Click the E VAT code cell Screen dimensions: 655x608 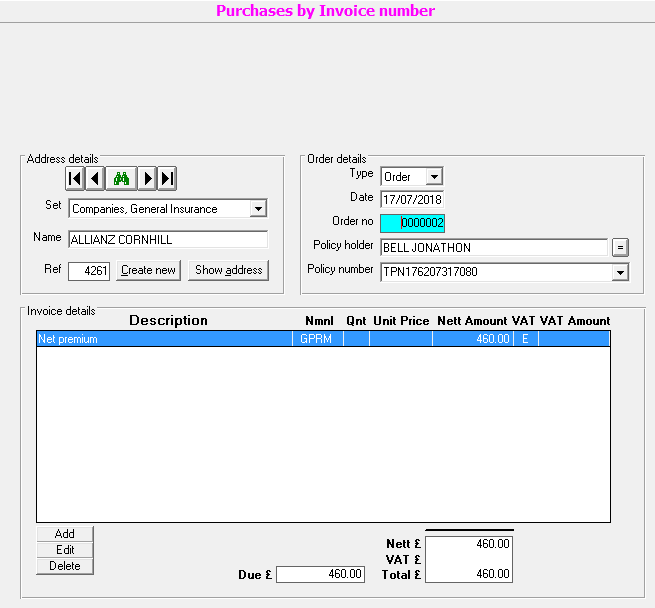tap(526, 339)
